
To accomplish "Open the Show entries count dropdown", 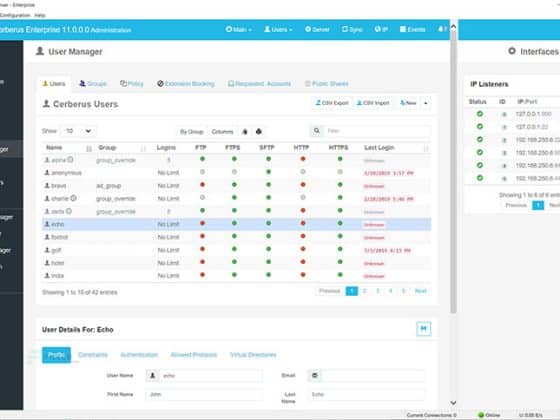I will click(x=78, y=131).
